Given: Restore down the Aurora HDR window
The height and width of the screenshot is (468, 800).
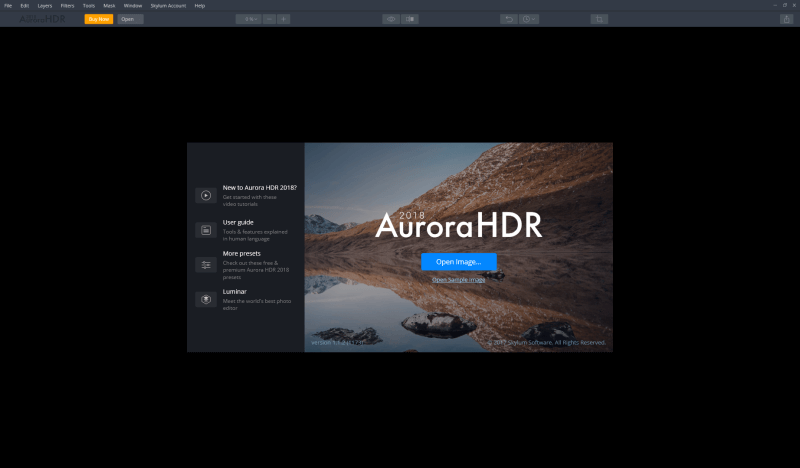Looking at the screenshot, I should coord(785,5).
